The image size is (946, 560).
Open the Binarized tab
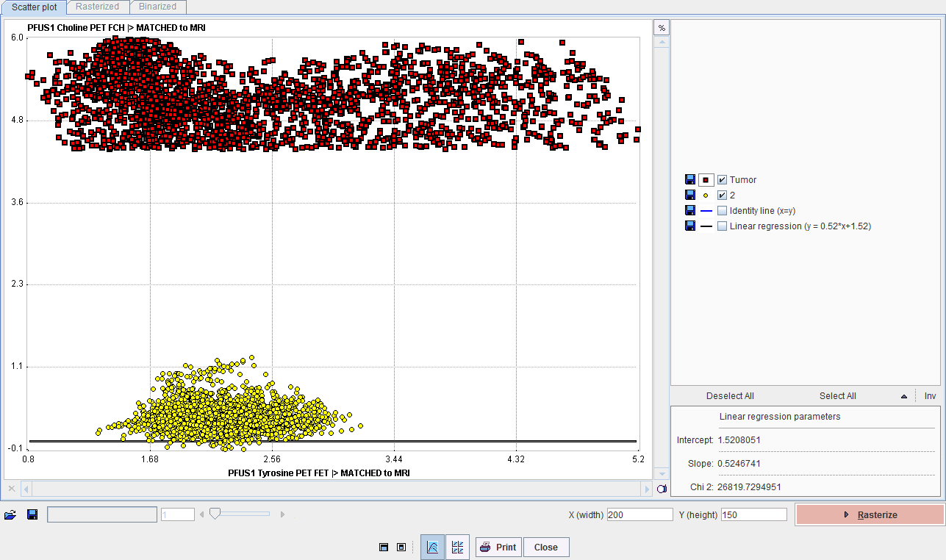[158, 7]
